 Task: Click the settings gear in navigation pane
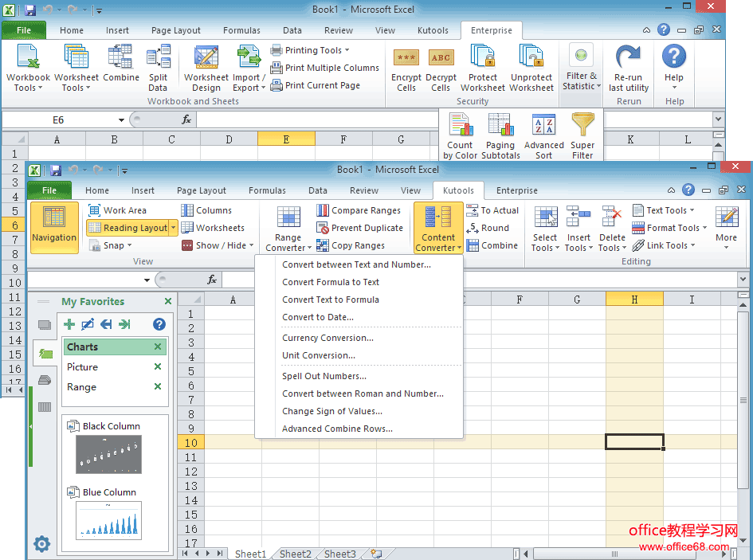[x=41, y=544]
